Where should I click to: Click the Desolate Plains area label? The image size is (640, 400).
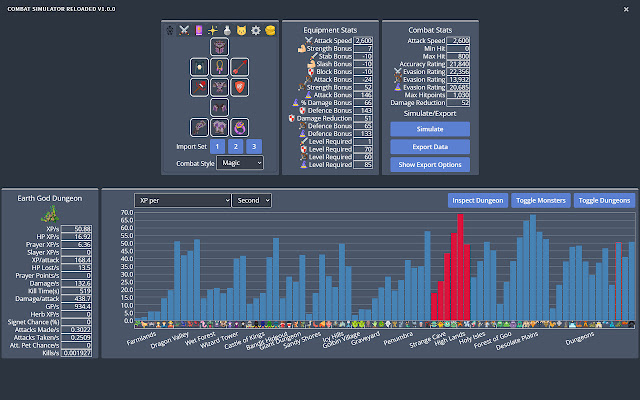pos(517,341)
